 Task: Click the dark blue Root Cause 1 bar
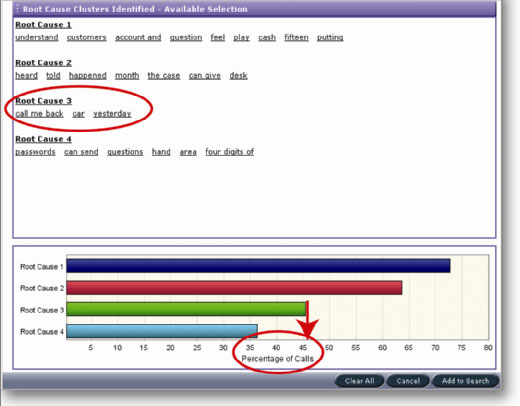click(258, 266)
